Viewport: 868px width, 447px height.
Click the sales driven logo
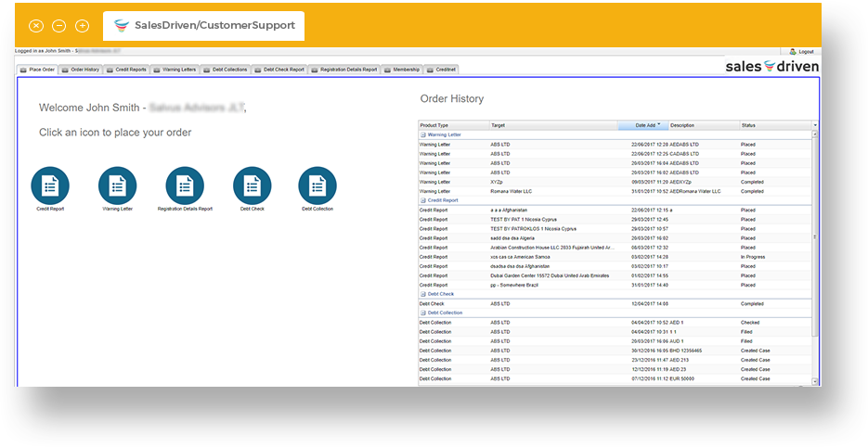772,67
